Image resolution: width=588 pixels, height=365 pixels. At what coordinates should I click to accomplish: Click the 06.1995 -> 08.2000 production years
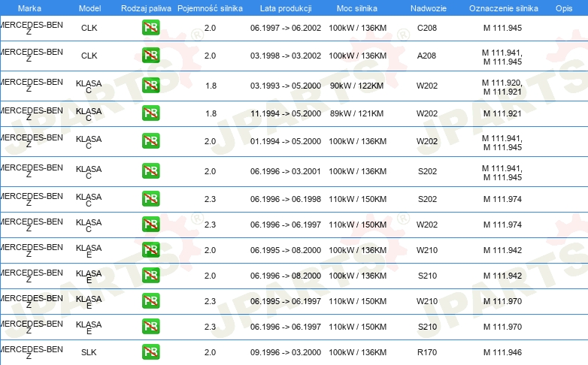(286, 250)
